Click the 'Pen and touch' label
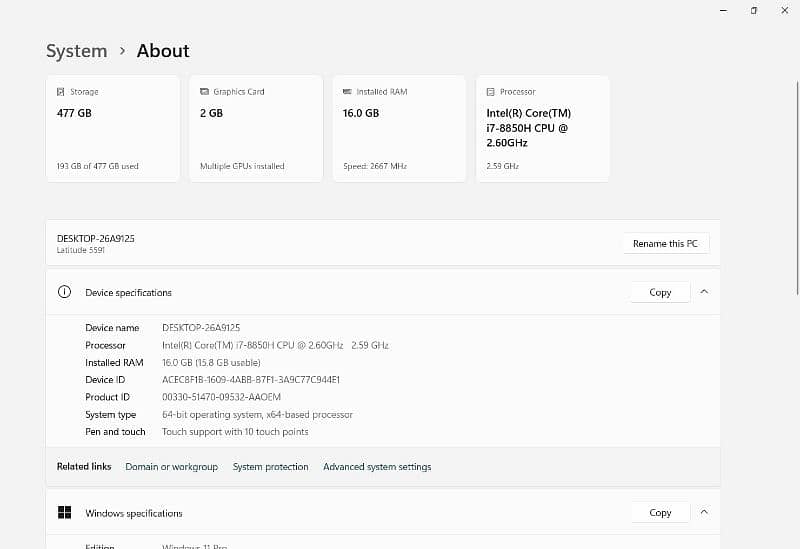This screenshot has width=800, height=549. point(115,432)
